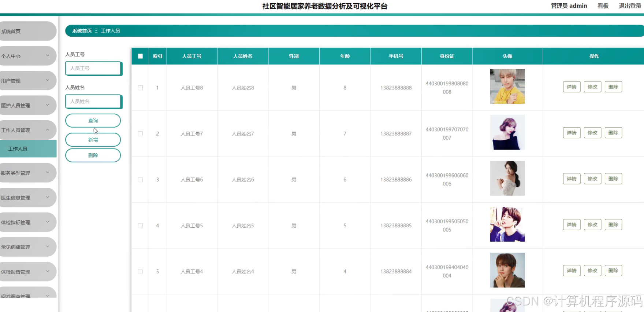This screenshot has width=644, height=312.
Task: Click 删除 for 人员姓名5
Action: click(613, 225)
